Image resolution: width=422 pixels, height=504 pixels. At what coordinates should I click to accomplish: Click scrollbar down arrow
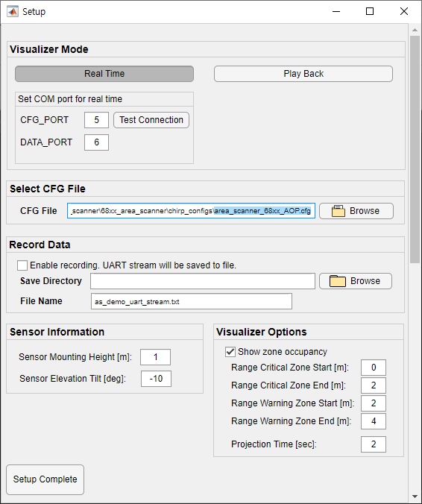(x=415, y=497)
